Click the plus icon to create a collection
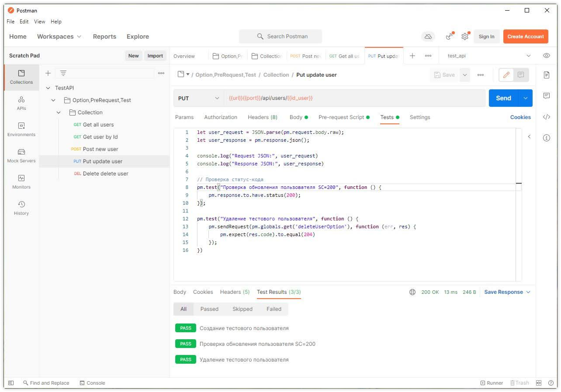Image resolution: width=561 pixels, height=392 pixels. [48, 73]
